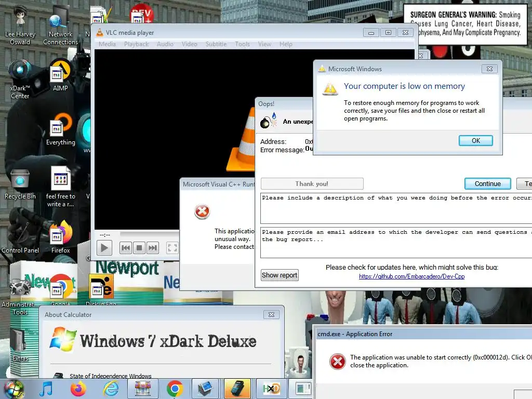Click the red error icon in cmd.exe dialog

coord(338,362)
